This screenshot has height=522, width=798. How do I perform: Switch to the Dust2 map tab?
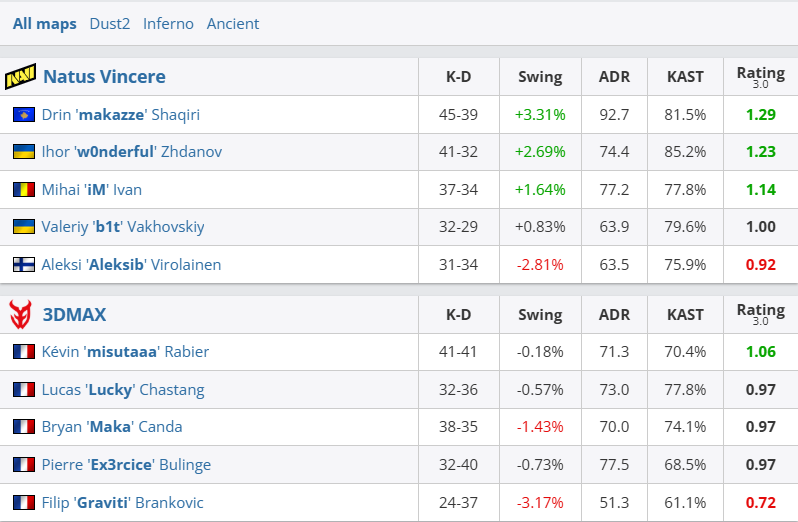110,24
